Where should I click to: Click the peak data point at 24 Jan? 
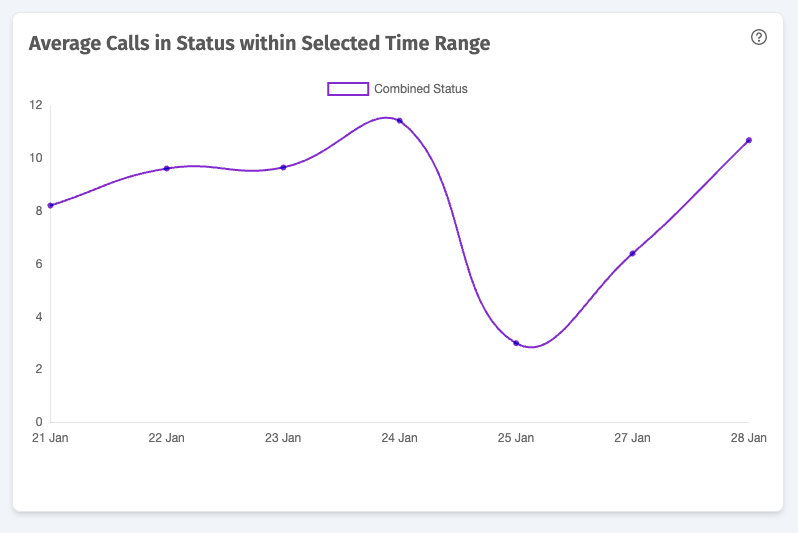coord(400,121)
